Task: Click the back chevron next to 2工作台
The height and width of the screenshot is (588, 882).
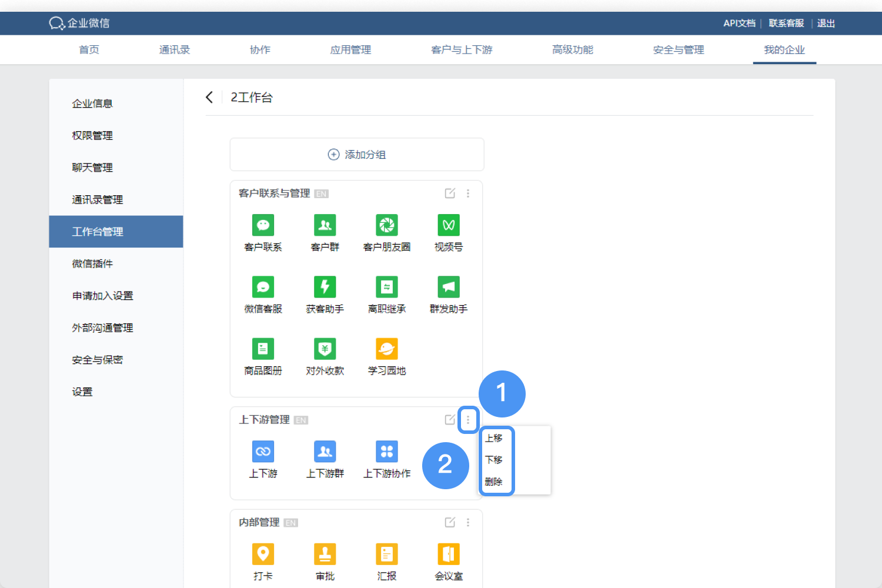Action: tap(209, 97)
